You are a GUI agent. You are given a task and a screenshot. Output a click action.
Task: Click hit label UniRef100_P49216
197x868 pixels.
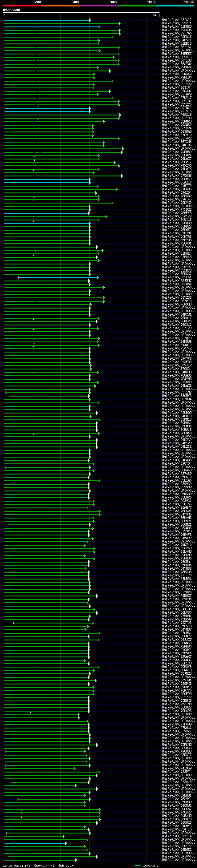(x=177, y=115)
